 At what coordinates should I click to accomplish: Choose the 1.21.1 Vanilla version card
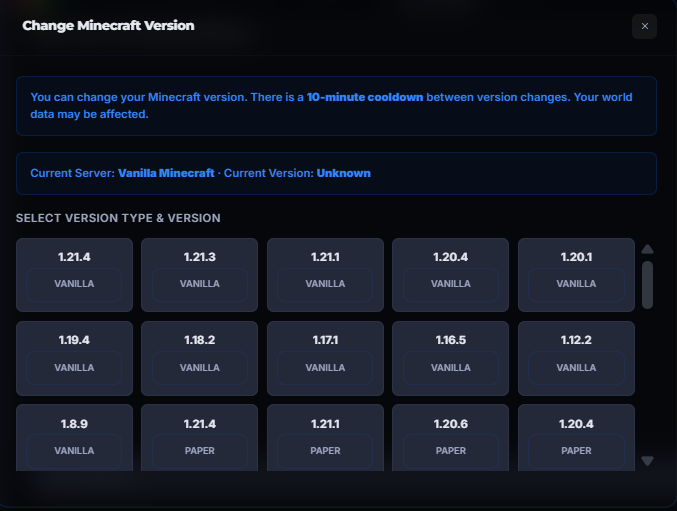pos(325,274)
